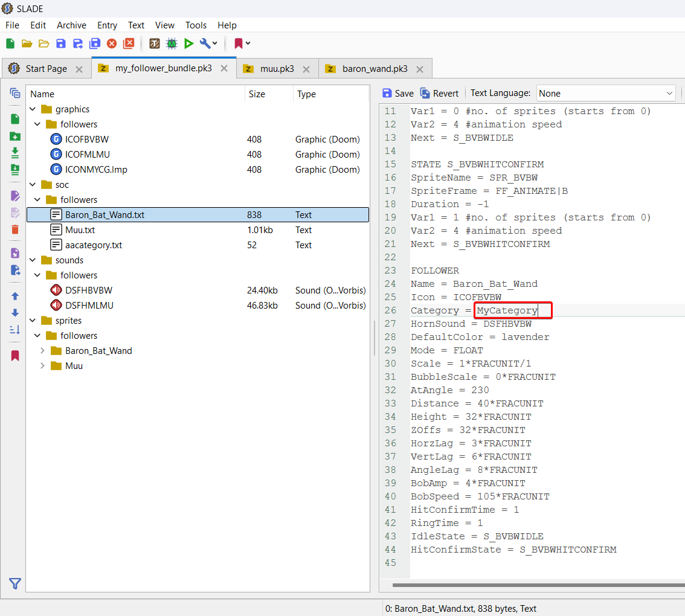
Task: Open the Text Language dropdown
Action: [x=605, y=93]
